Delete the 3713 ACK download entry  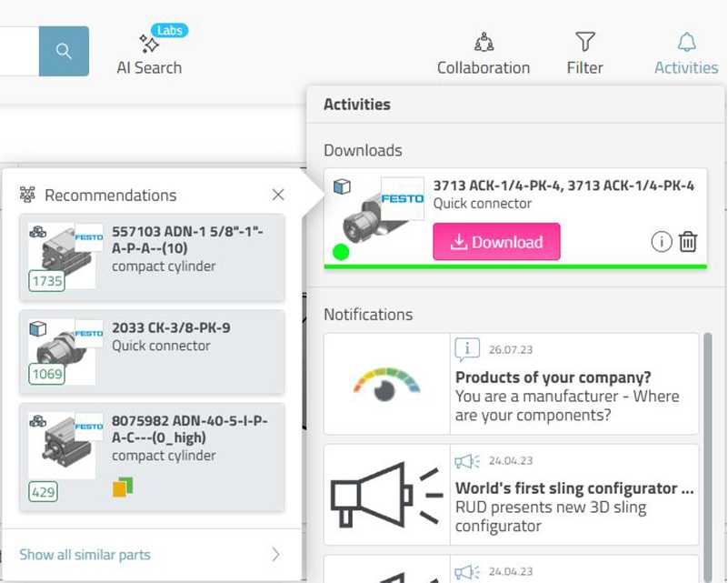688,242
